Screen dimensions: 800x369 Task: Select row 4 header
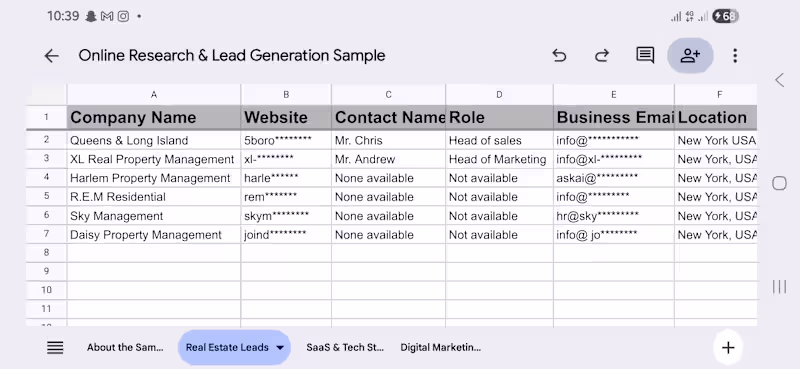pos(46,178)
